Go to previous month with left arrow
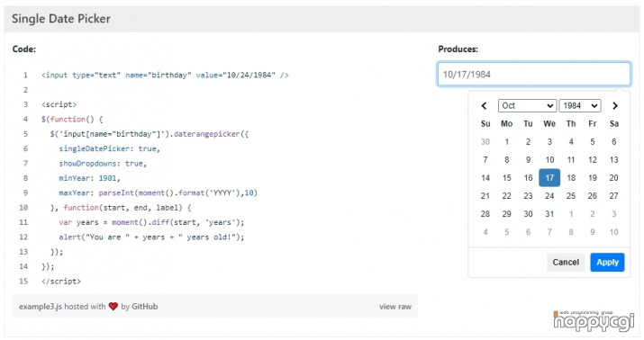This screenshot has height=340, width=644. (x=485, y=106)
